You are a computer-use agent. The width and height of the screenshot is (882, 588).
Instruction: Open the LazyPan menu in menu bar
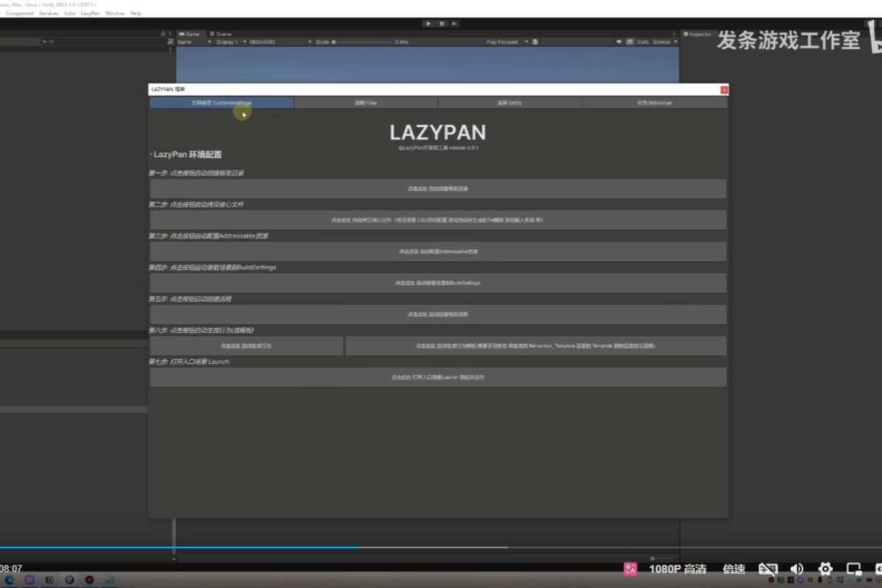[90, 13]
